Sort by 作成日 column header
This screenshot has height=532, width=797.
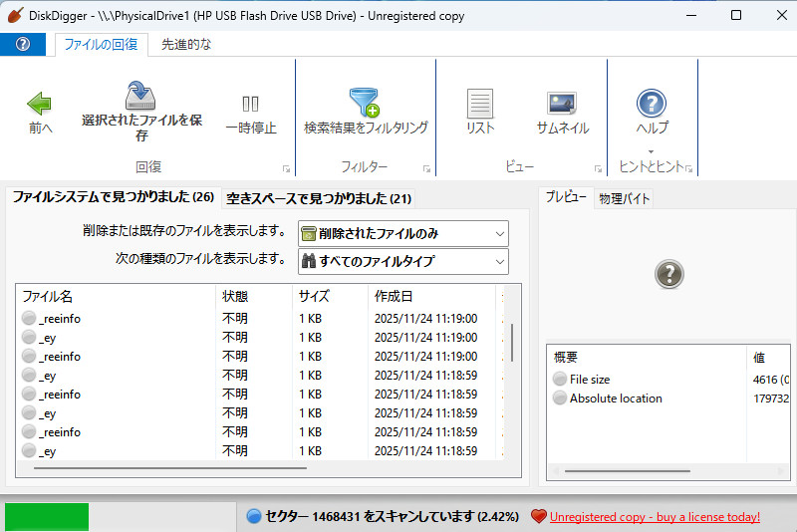[431, 296]
